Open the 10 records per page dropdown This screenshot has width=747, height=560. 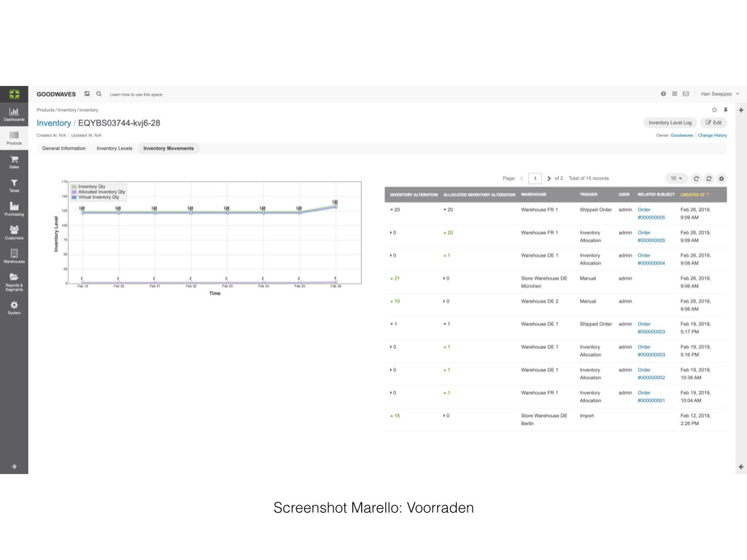point(676,179)
